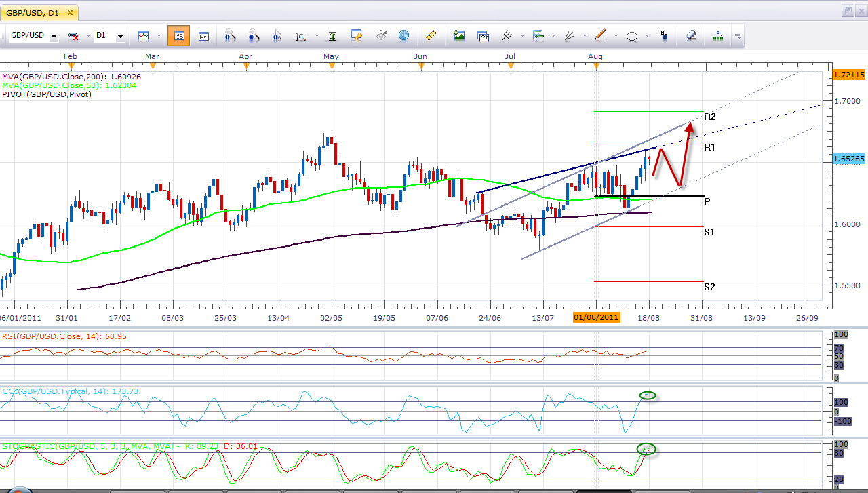This screenshot has height=493, width=868.
Task: Click the MVA 50 indicator label
Action: point(68,85)
